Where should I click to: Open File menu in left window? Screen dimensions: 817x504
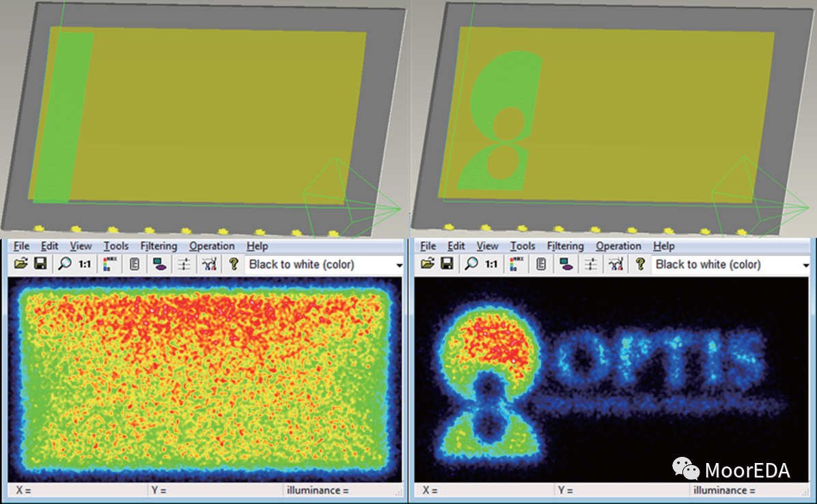[21, 246]
